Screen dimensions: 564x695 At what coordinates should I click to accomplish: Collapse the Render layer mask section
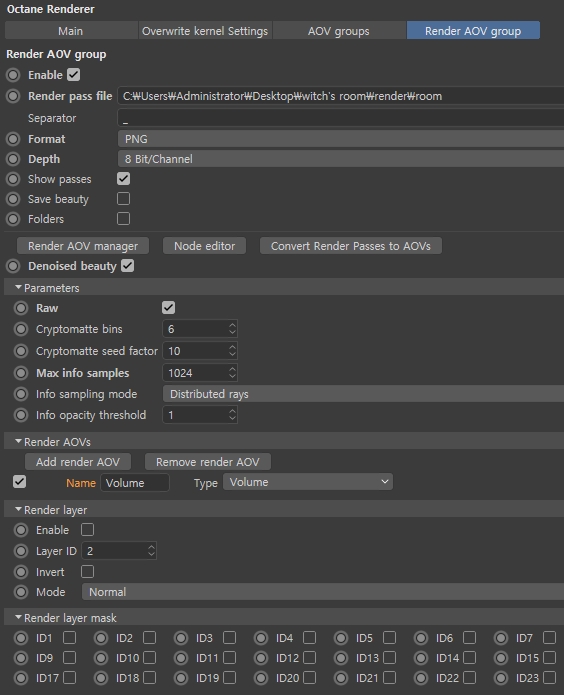pos(18,617)
